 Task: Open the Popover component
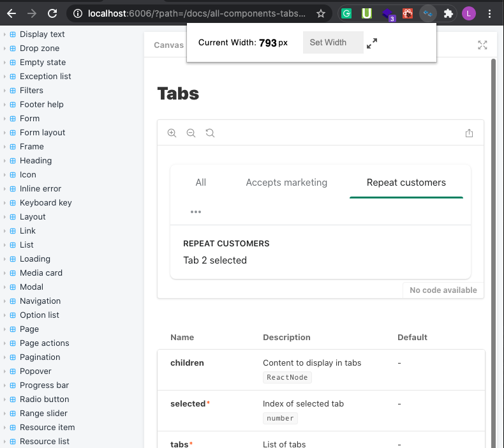pos(35,371)
